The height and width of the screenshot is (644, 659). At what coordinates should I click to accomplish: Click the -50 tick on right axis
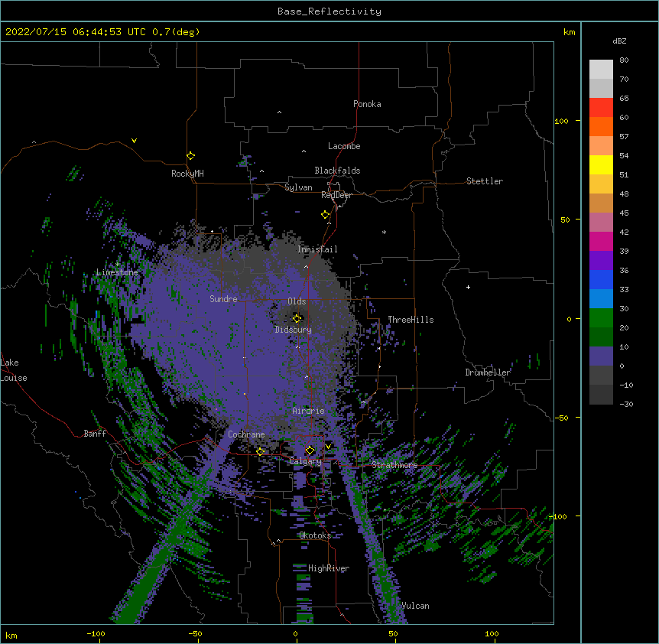[x=561, y=418]
